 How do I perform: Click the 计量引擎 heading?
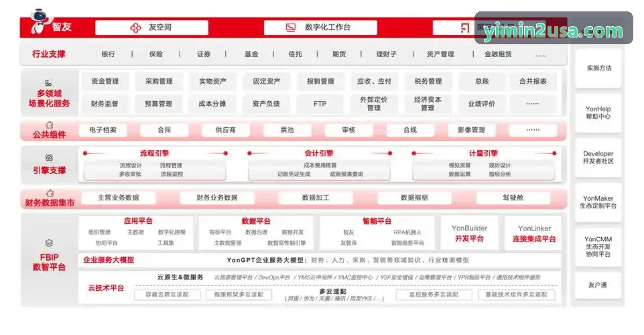pyautogui.click(x=483, y=153)
